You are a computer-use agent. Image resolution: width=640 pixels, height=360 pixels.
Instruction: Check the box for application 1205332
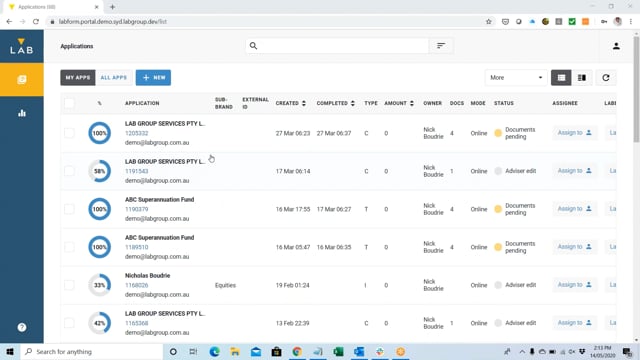pyautogui.click(x=69, y=133)
